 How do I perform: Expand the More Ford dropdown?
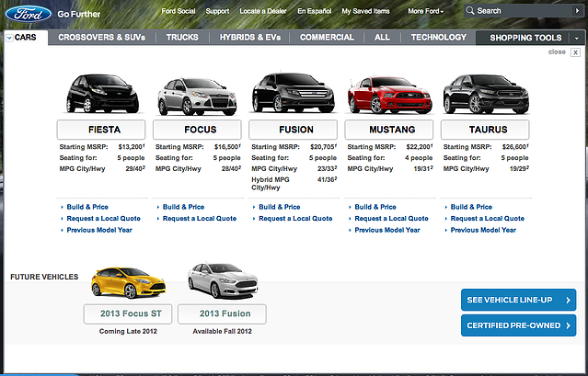(428, 11)
